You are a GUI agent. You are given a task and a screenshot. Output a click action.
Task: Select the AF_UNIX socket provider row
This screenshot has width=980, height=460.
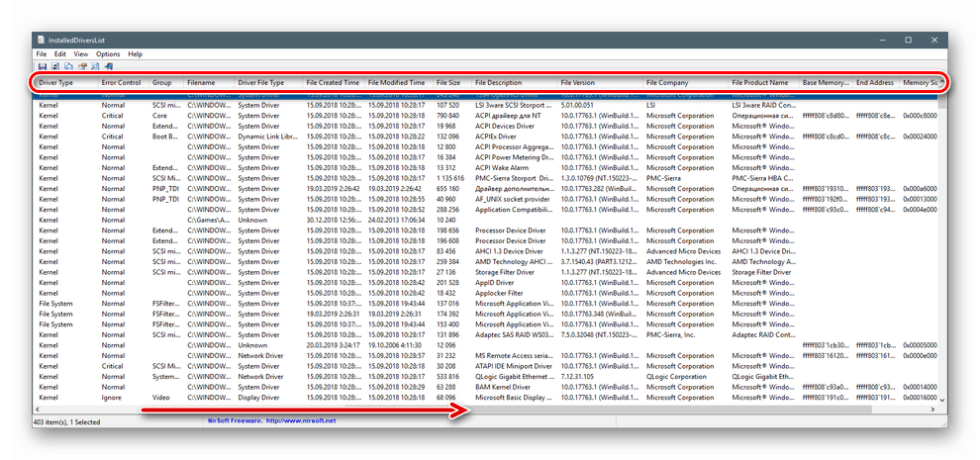[486, 199]
